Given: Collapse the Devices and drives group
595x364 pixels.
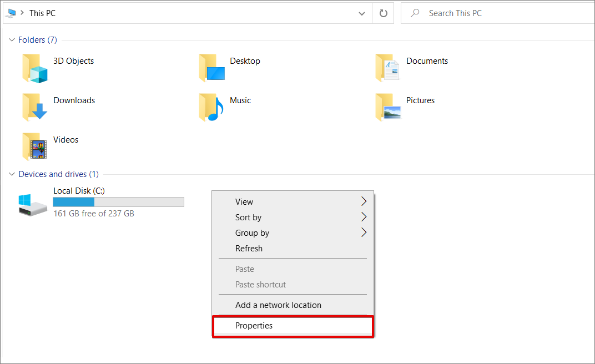Looking at the screenshot, I should click(x=12, y=174).
